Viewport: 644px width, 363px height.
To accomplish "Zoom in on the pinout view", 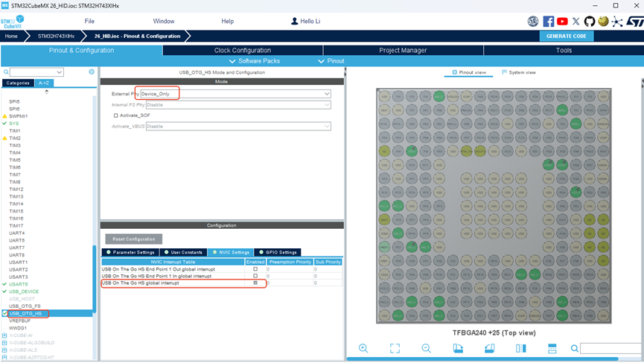I will [363, 348].
